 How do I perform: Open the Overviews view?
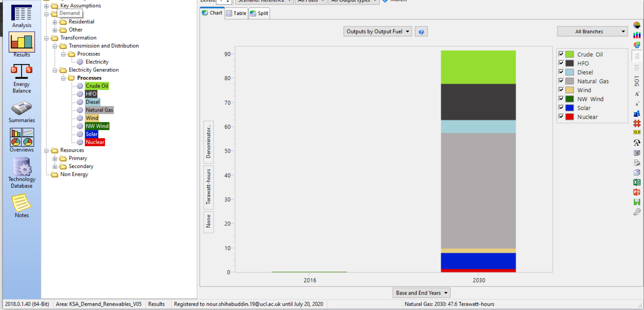22,140
